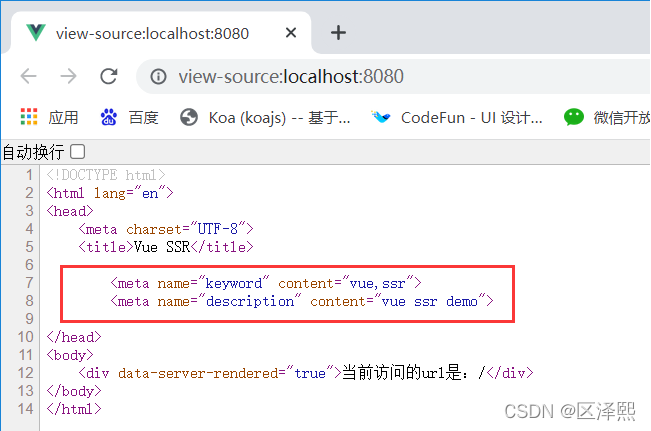This screenshot has height=431, width=651.
Task: Click the Baidu paw icon
Action: coord(109,117)
